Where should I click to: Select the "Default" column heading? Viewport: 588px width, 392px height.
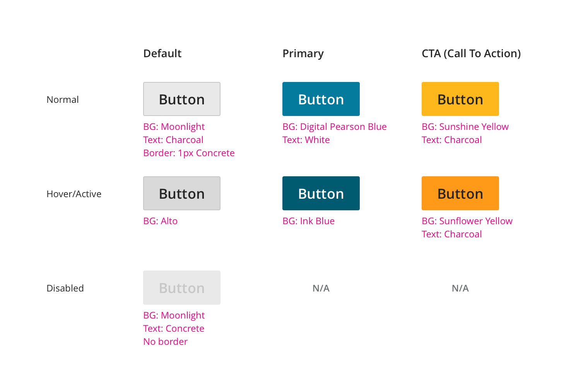[x=162, y=53]
